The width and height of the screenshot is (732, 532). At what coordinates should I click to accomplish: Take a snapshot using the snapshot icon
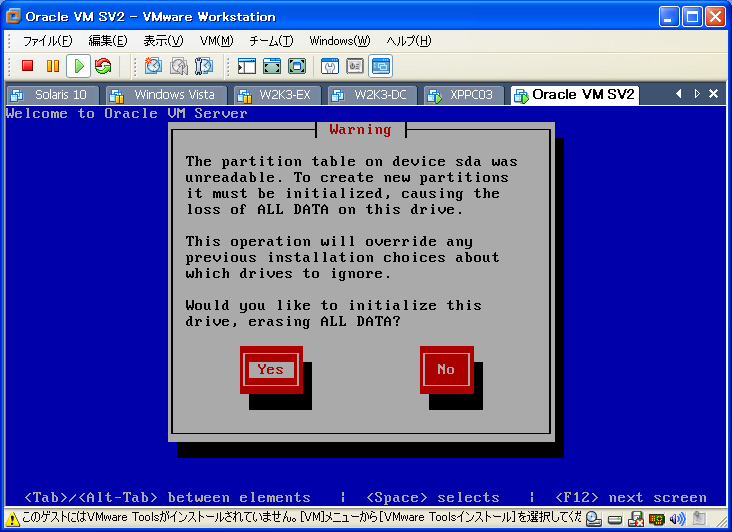pyautogui.click(x=153, y=66)
